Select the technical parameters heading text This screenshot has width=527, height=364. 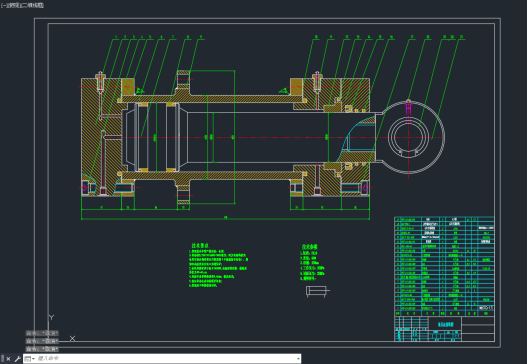coord(310,247)
